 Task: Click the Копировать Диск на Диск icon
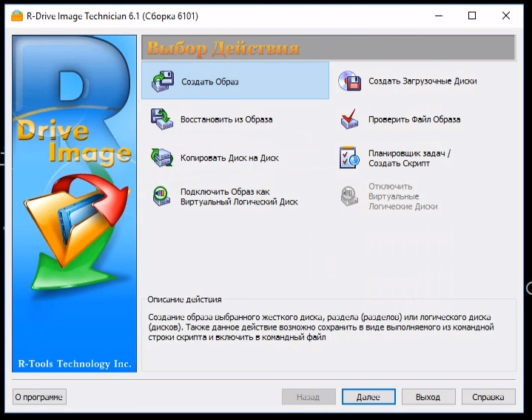click(162, 158)
